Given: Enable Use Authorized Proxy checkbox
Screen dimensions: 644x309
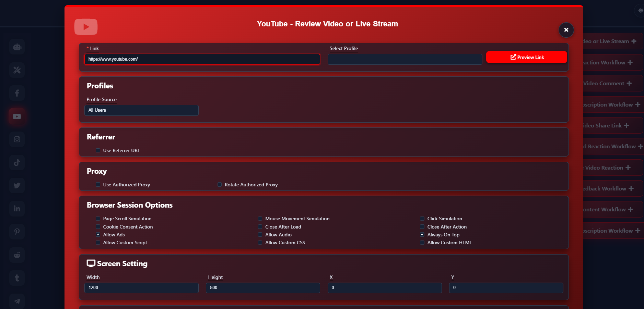Looking at the screenshot, I should [x=98, y=185].
